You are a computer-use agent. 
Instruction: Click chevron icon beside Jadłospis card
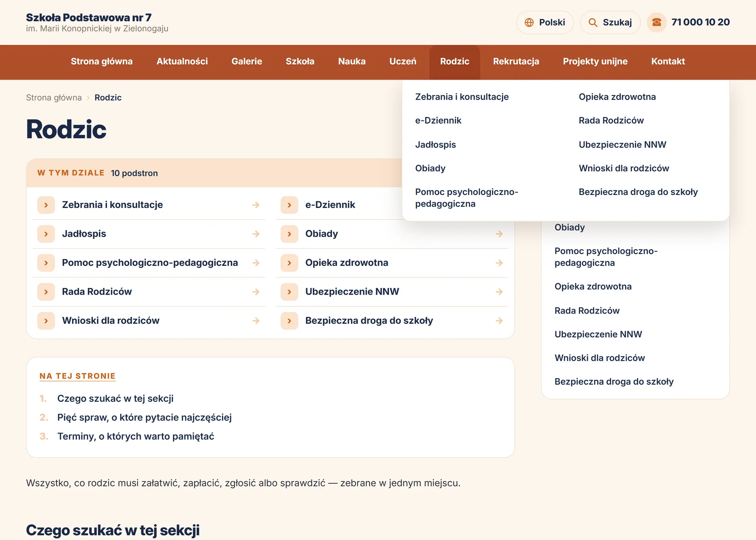pos(46,234)
